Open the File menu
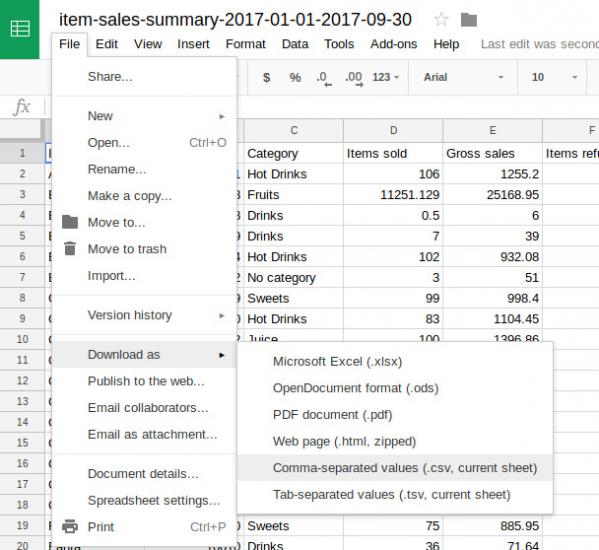Viewport: 599px width, 550px height. [x=70, y=44]
